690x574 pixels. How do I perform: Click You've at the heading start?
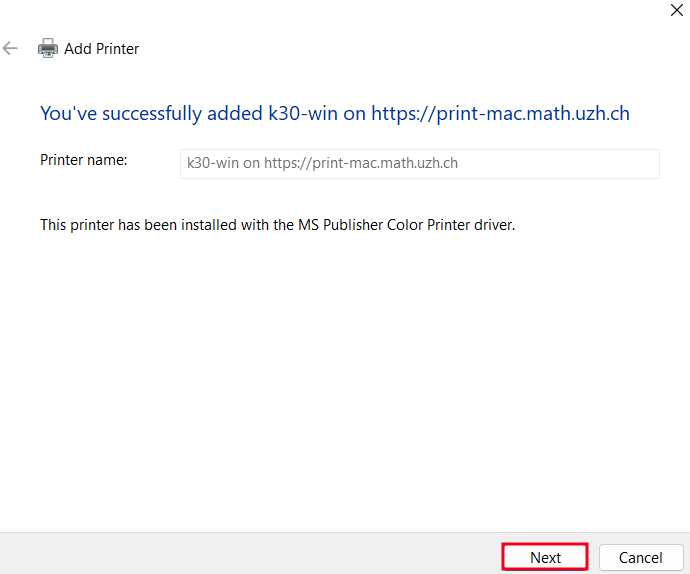[69, 114]
